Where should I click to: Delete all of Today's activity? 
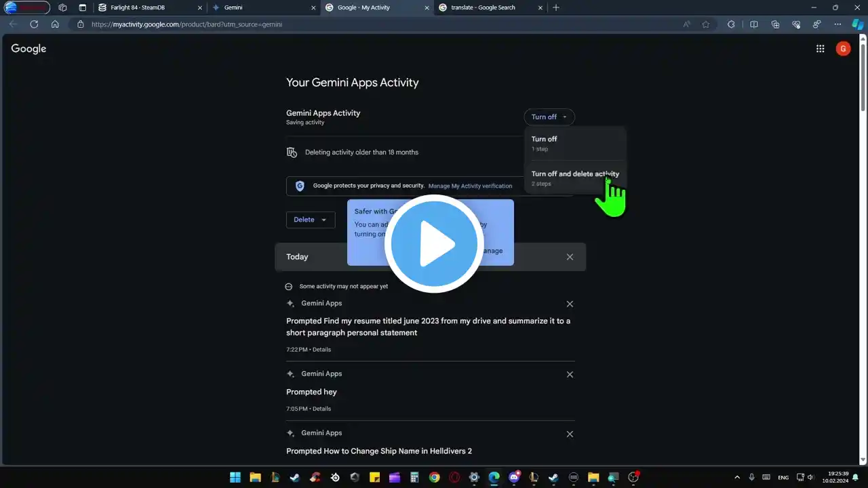point(570,257)
